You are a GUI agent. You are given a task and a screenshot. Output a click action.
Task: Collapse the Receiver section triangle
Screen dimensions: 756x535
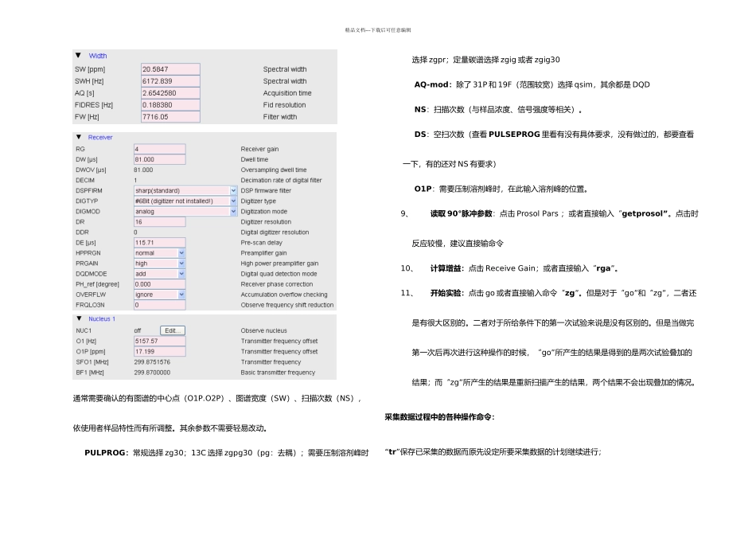click(79, 137)
